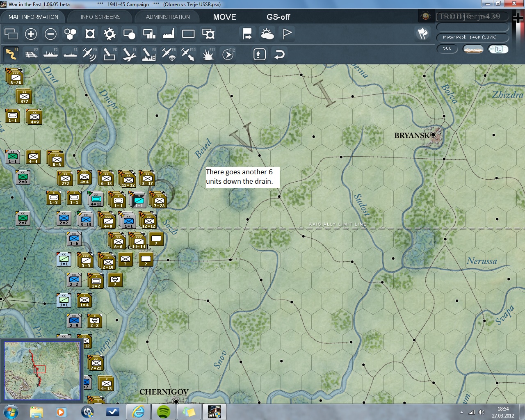Switch to the INFO SCREENS tab

coord(100,17)
